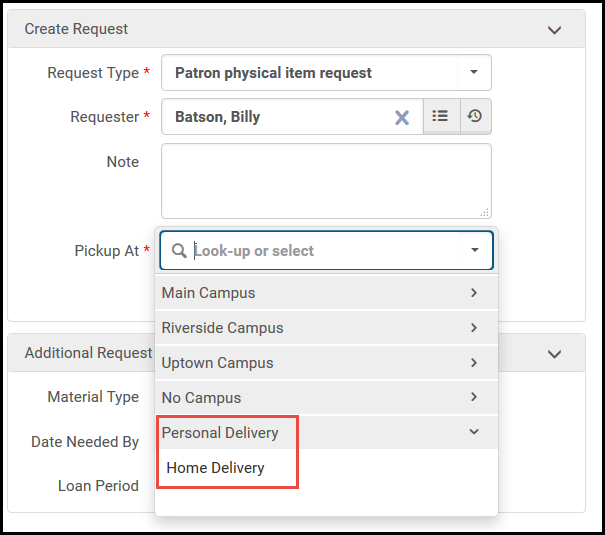This screenshot has width=605, height=535.
Task: Click the search magnifier in Pickup At
Action: [x=179, y=251]
